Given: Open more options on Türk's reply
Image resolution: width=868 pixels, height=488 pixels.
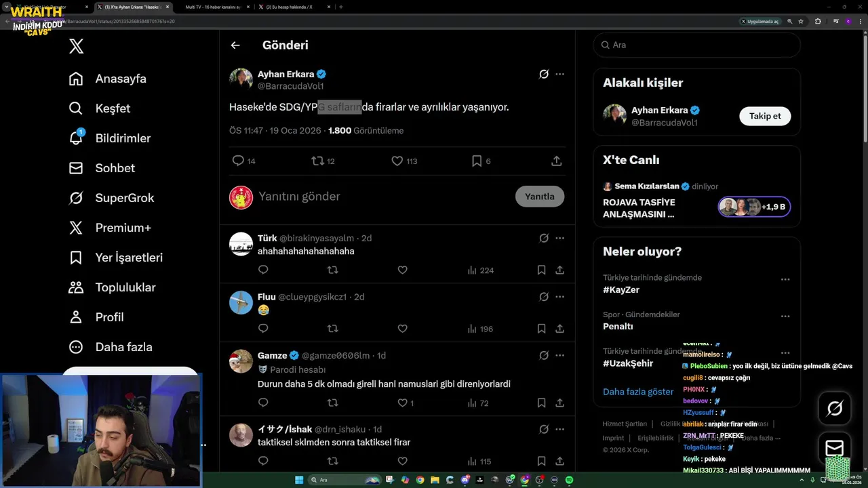Looking at the screenshot, I should [x=560, y=238].
